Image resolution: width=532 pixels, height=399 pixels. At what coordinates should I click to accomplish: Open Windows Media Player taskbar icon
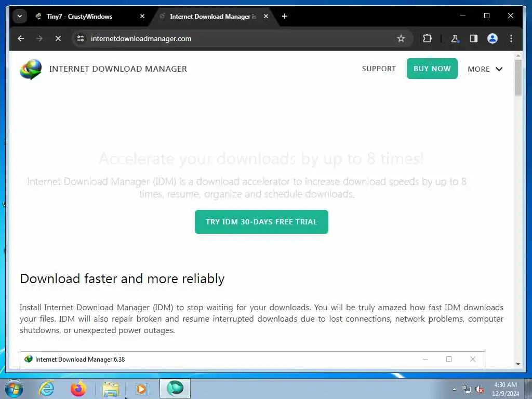142,389
